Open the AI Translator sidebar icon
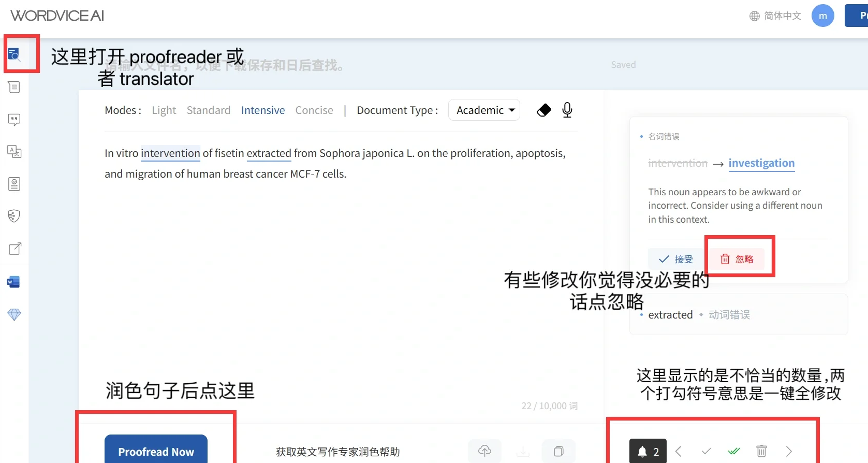This screenshot has height=463, width=868. 14,152
